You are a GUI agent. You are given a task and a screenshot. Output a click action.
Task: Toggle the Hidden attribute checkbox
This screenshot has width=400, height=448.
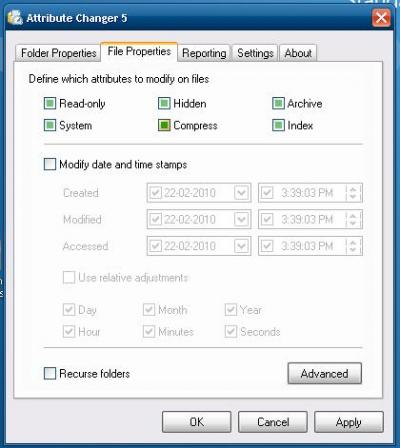point(164,104)
